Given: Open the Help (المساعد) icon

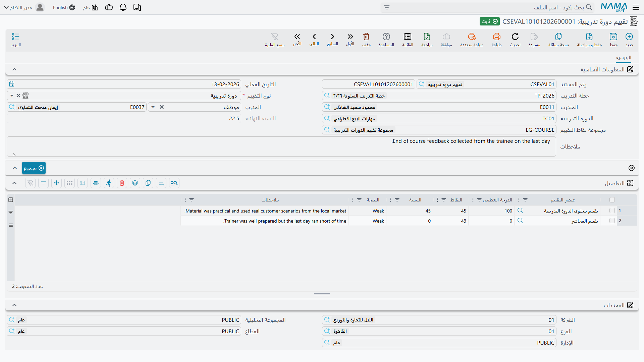Looking at the screenshot, I should [x=386, y=37].
